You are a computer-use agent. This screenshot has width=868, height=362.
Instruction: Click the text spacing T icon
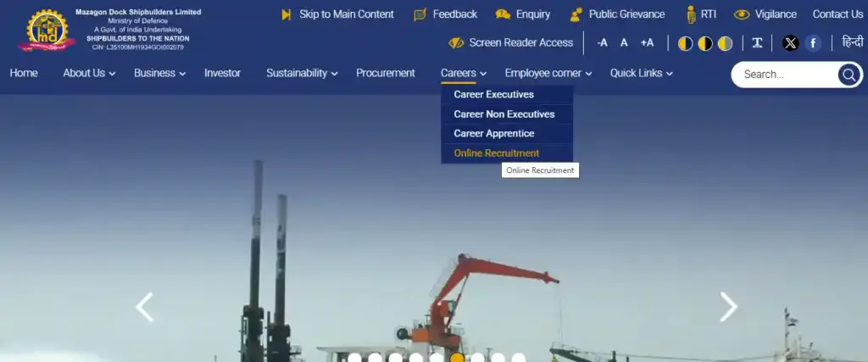[x=757, y=43]
